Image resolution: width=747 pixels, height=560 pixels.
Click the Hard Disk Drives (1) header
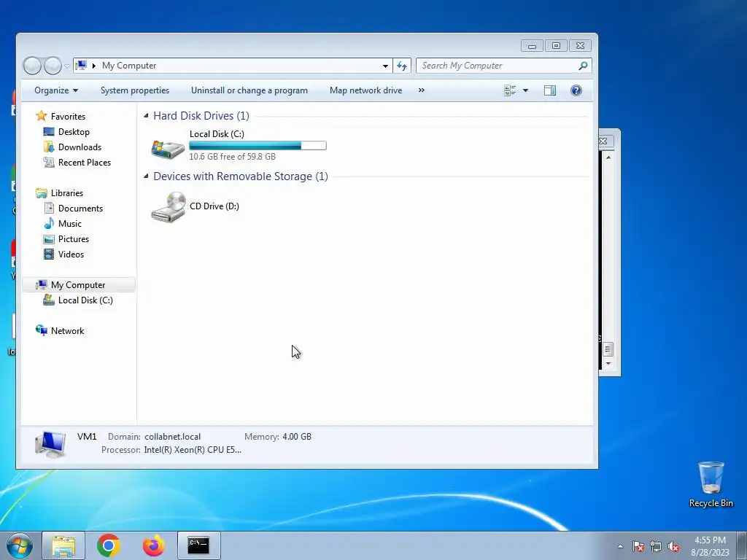(201, 116)
